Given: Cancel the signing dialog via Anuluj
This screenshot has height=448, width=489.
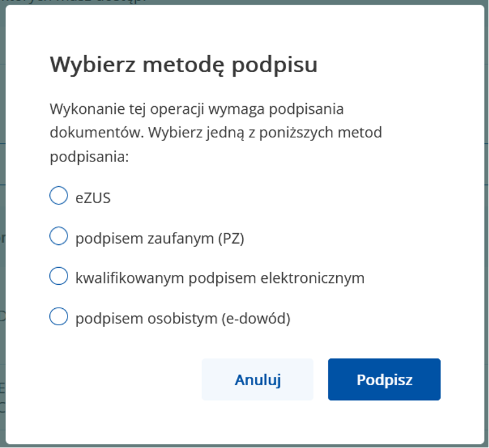Looking at the screenshot, I should (257, 379).
